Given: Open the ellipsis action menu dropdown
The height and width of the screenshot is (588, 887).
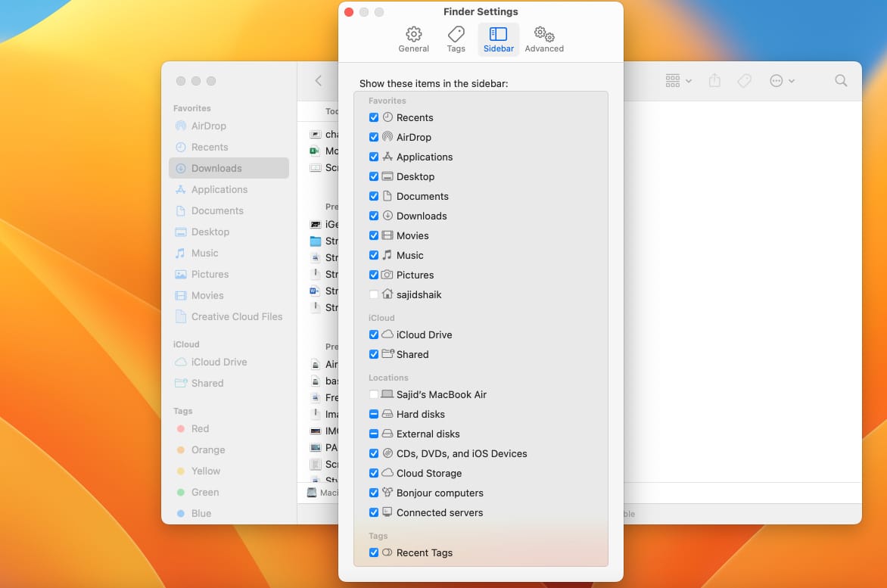Looking at the screenshot, I should pos(782,81).
